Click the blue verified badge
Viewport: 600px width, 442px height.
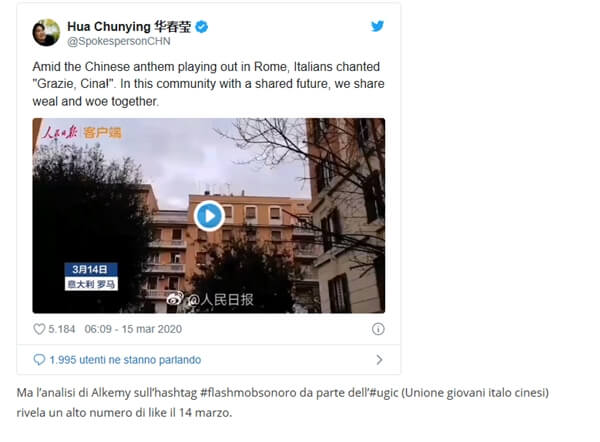pyautogui.click(x=202, y=27)
